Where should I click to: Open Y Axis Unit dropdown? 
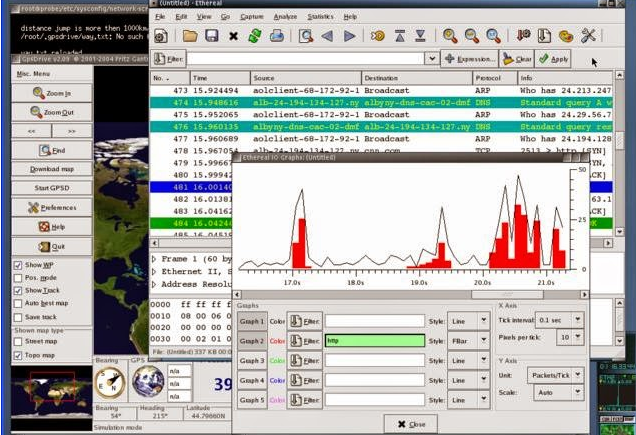556,375
